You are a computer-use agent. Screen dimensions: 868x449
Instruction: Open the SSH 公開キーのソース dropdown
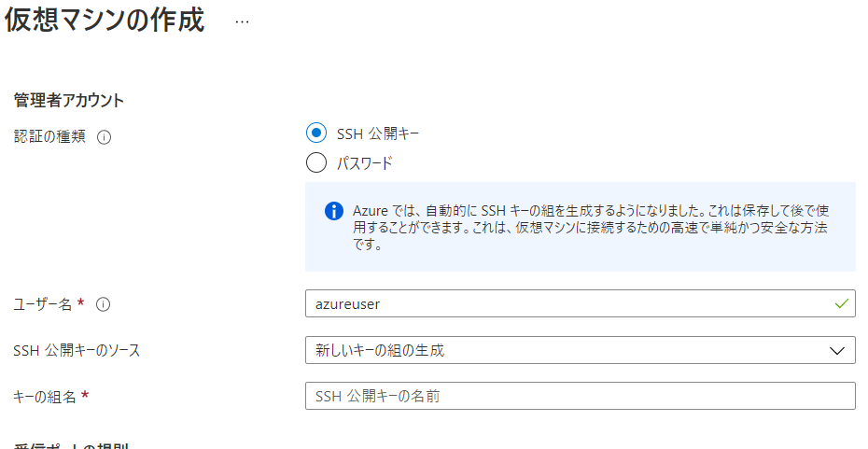click(x=579, y=350)
